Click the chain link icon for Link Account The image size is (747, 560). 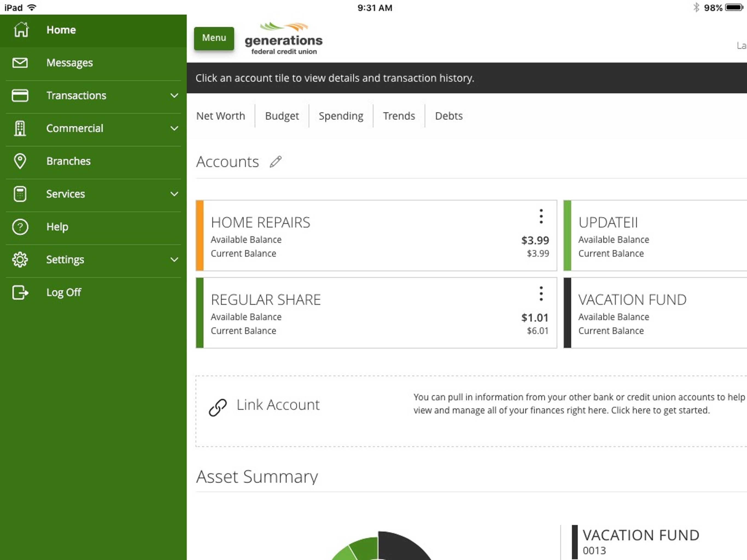(217, 407)
